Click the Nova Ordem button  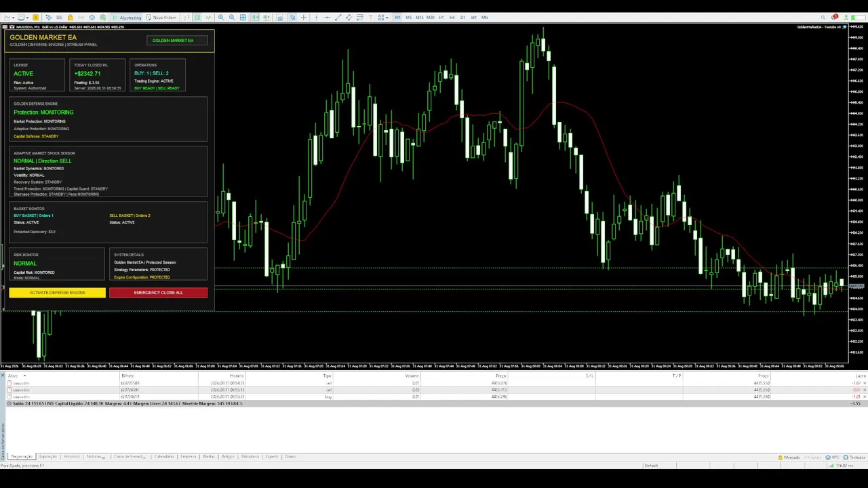coord(161,17)
